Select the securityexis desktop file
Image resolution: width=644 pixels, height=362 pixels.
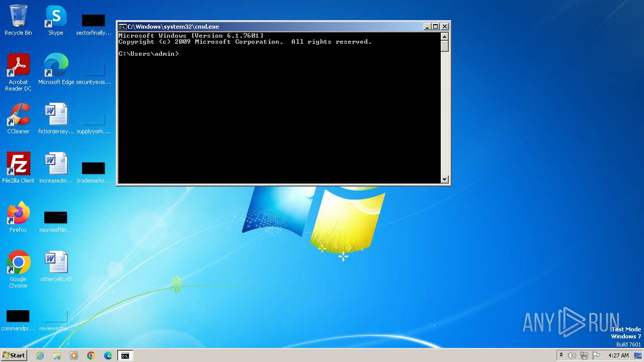click(93, 73)
